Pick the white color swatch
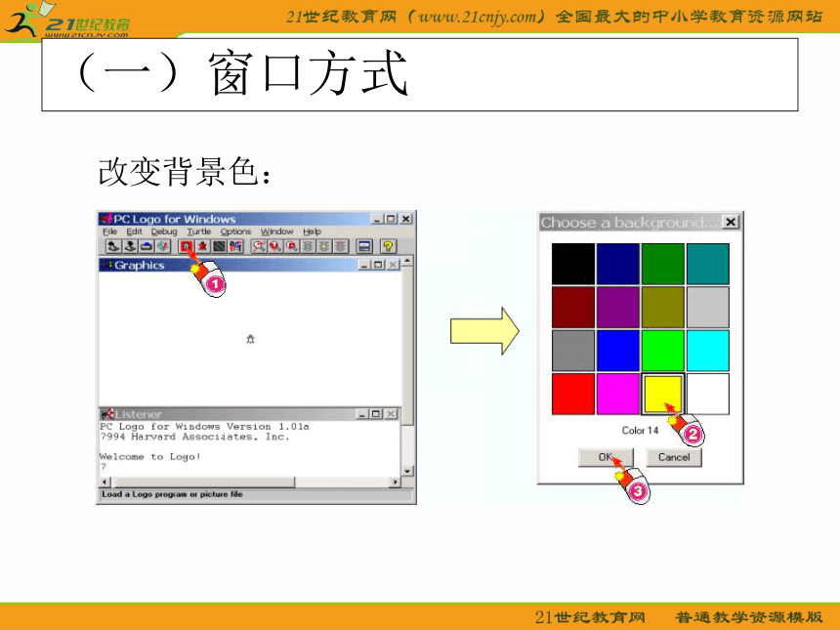The width and height of the screenshot is (840, 630). pos(708,395)
